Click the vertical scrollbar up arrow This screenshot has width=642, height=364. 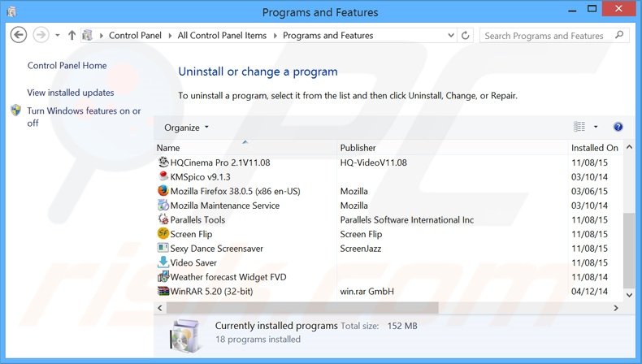629,147
